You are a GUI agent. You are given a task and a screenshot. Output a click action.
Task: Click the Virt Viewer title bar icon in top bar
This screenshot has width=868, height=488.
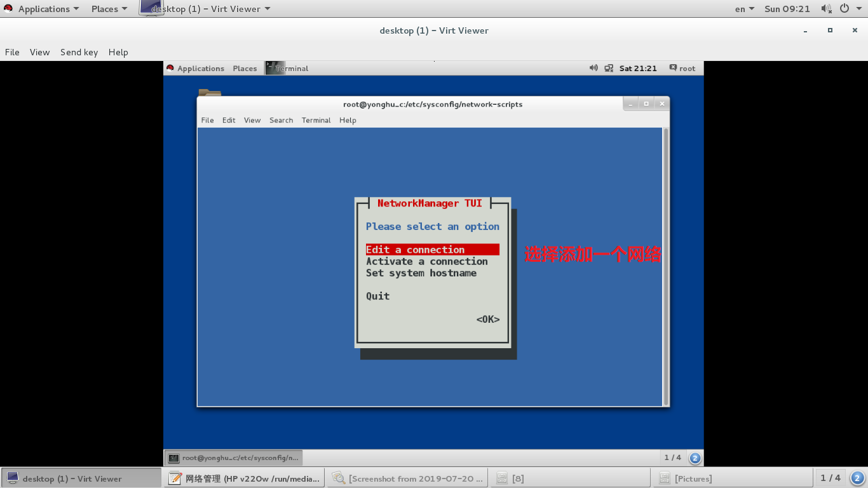150,8
